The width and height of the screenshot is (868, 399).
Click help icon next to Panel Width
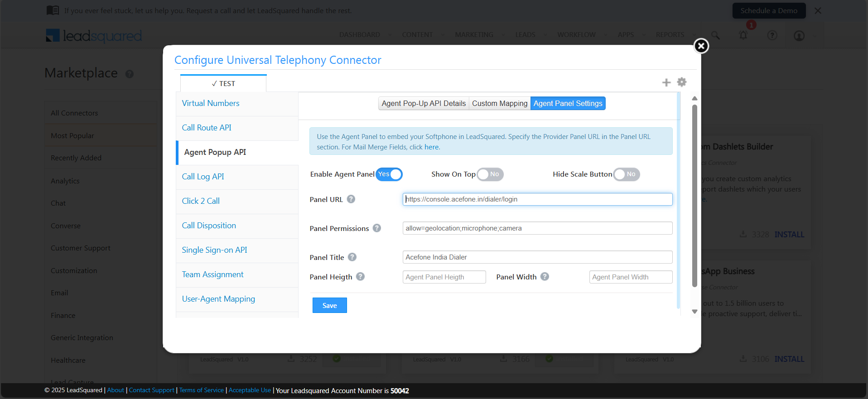point(545,276)
